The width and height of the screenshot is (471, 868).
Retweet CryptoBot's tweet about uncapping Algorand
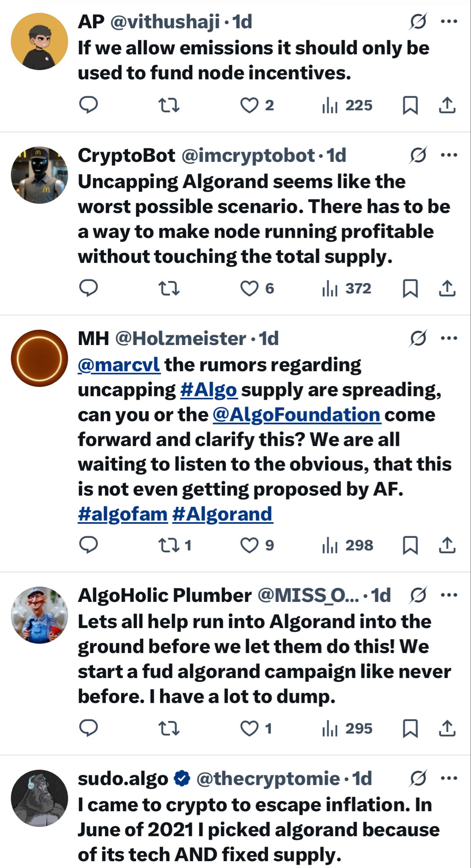(x=169, y=289)
